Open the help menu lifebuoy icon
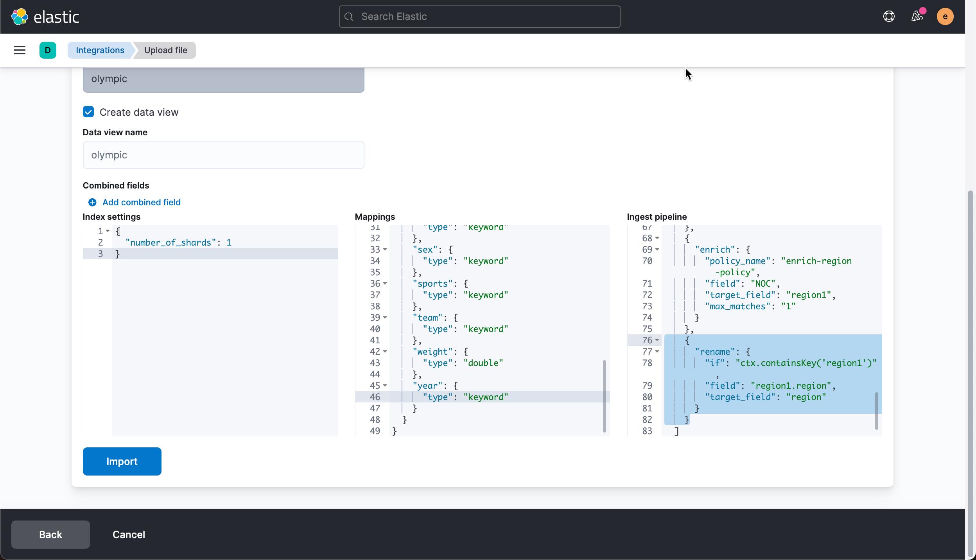The height and width of the screenshot is (560, 976). (x=889, y=16)
